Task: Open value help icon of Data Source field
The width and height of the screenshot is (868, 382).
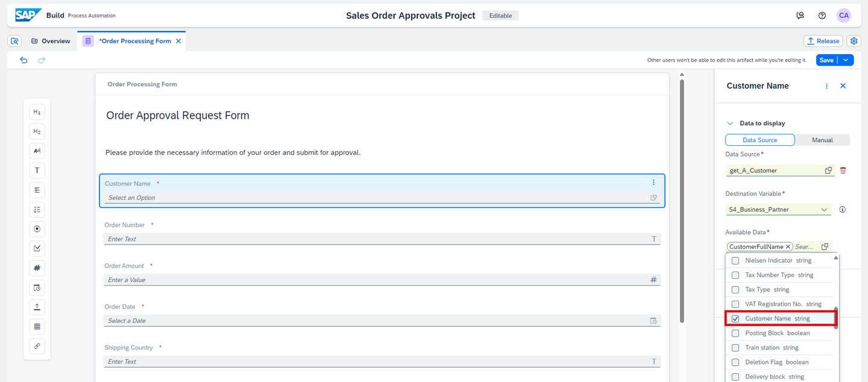Action: click(829, 171)
